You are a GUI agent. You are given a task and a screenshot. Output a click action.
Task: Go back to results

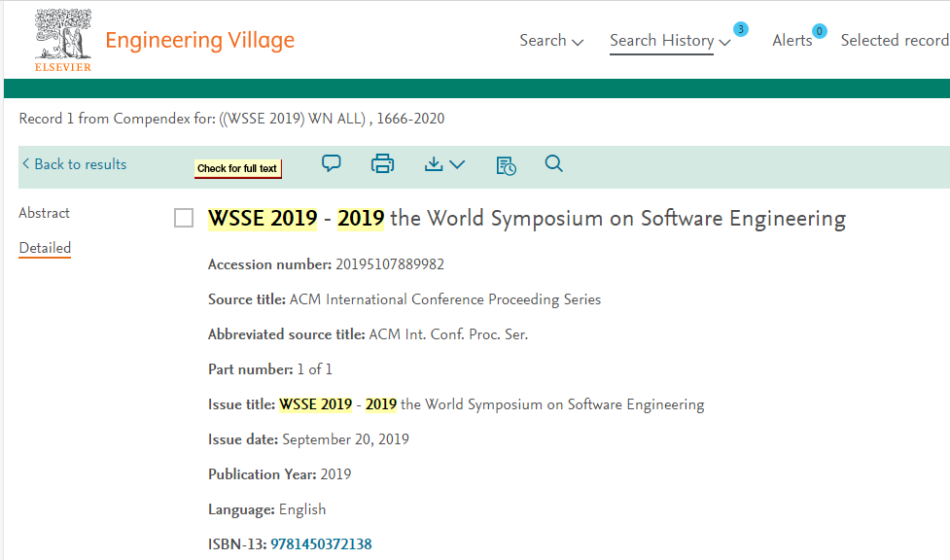75,164
